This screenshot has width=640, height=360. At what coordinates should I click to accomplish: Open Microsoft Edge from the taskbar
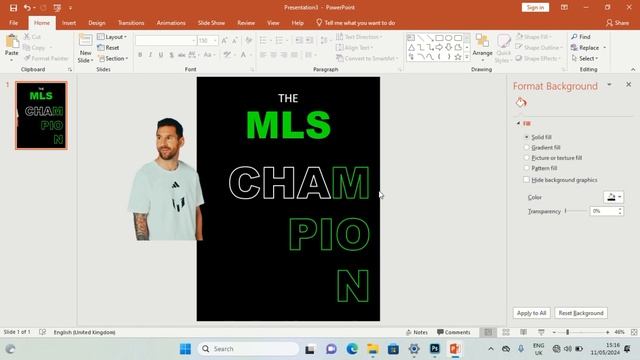point(352,349)
